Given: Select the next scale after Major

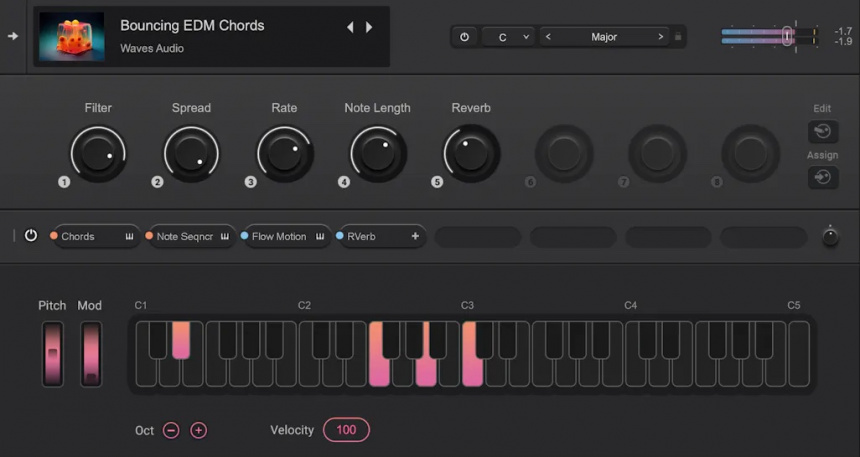Looking at the screenshot, I should 660,37.
